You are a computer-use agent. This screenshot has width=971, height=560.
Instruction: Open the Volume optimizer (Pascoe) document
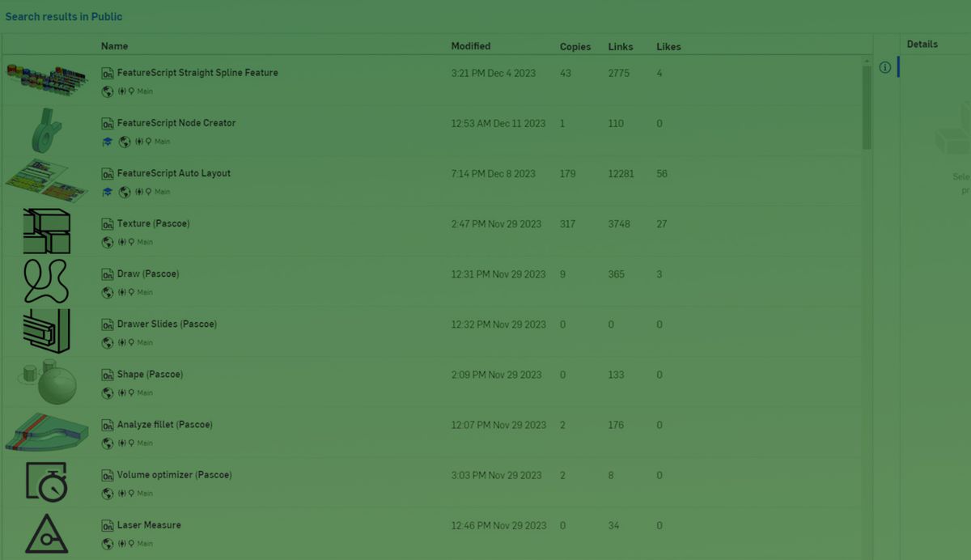[175, 474]
